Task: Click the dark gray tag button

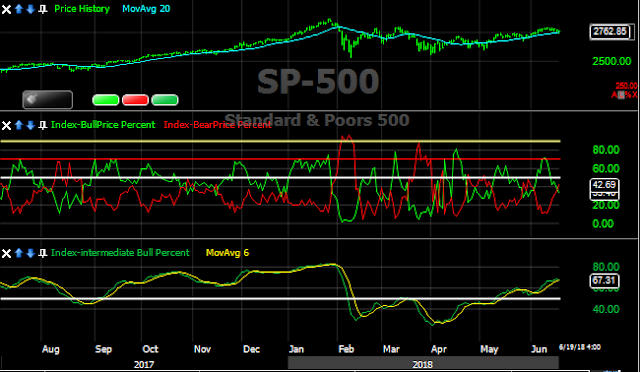Action: (x=48, y=100)
